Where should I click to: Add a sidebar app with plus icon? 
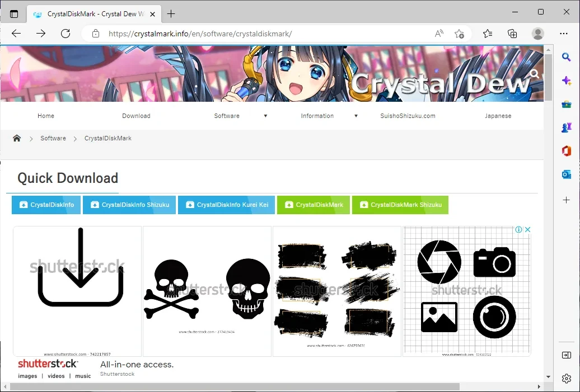pos(567,200)
